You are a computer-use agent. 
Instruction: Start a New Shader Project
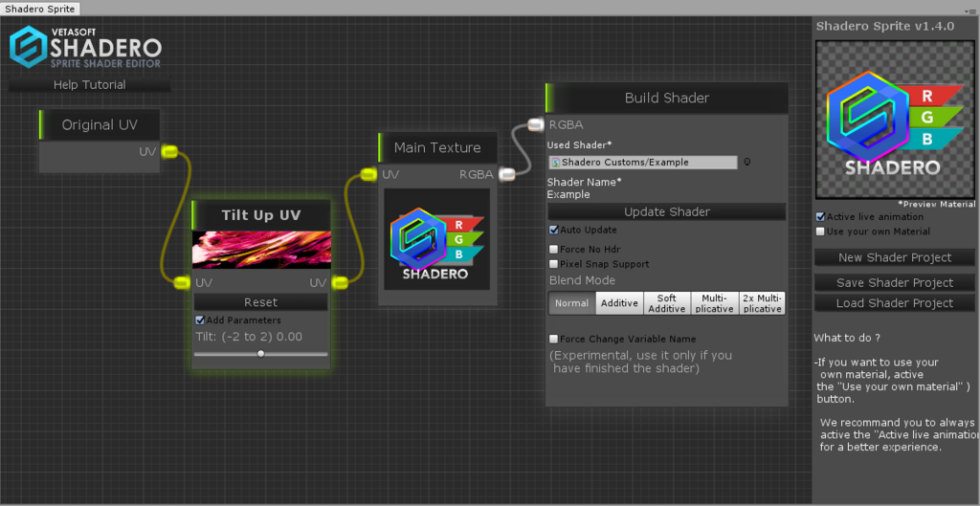(895, 257)
